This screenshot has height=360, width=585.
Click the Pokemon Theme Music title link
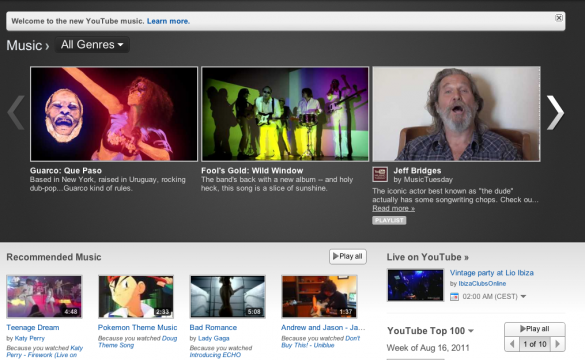point(137,328)
